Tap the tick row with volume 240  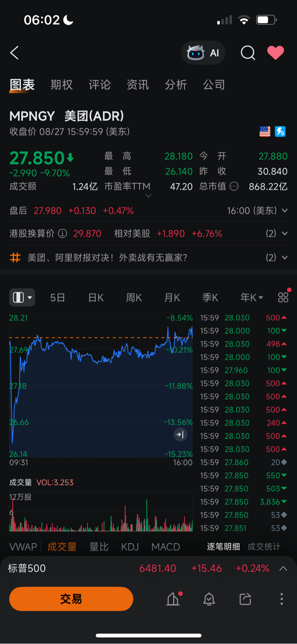pyautogui.click(x=244, y=423)
